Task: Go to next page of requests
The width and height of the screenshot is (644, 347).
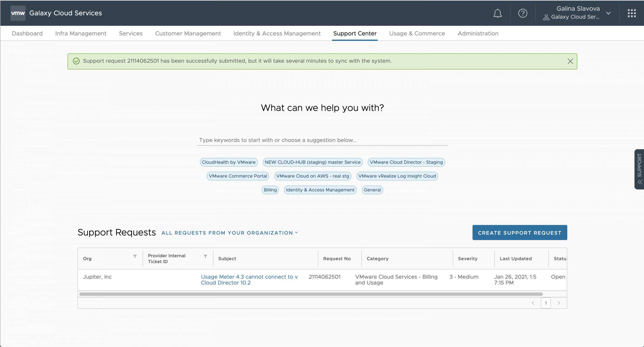Action: tap(558, 303)
